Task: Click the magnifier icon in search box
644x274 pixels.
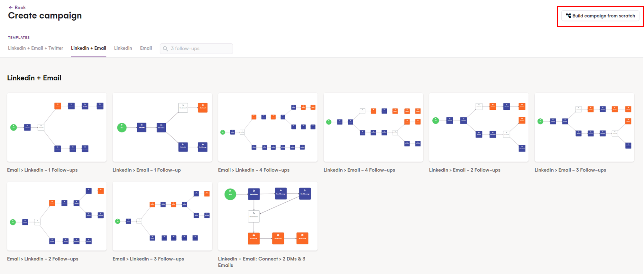Action: tap(165, 49)
